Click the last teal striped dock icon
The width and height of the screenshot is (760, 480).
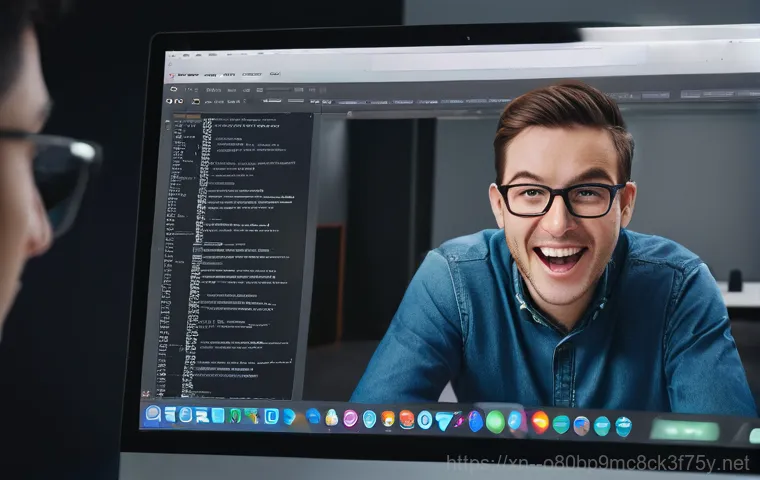tap(623, 427)
